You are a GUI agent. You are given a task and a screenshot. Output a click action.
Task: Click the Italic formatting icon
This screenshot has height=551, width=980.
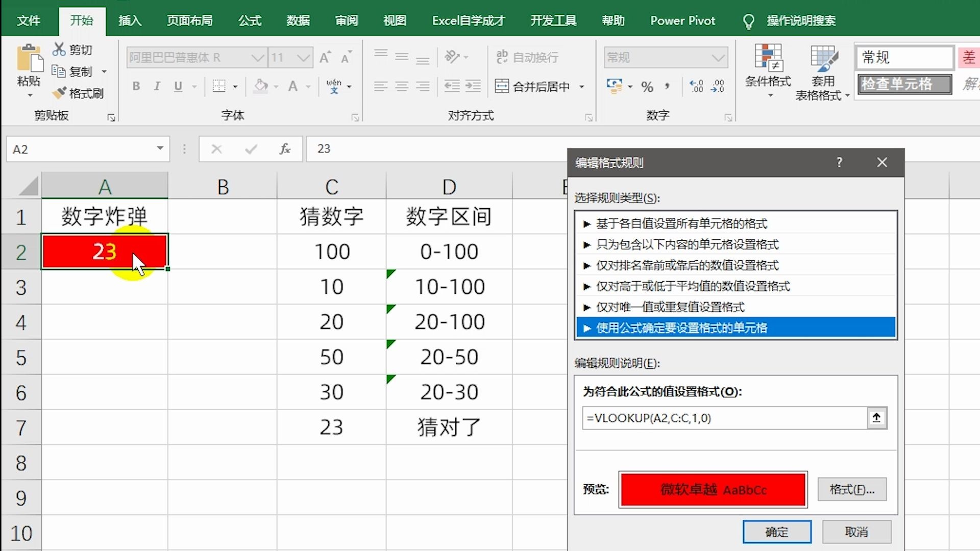pos(157,86)
